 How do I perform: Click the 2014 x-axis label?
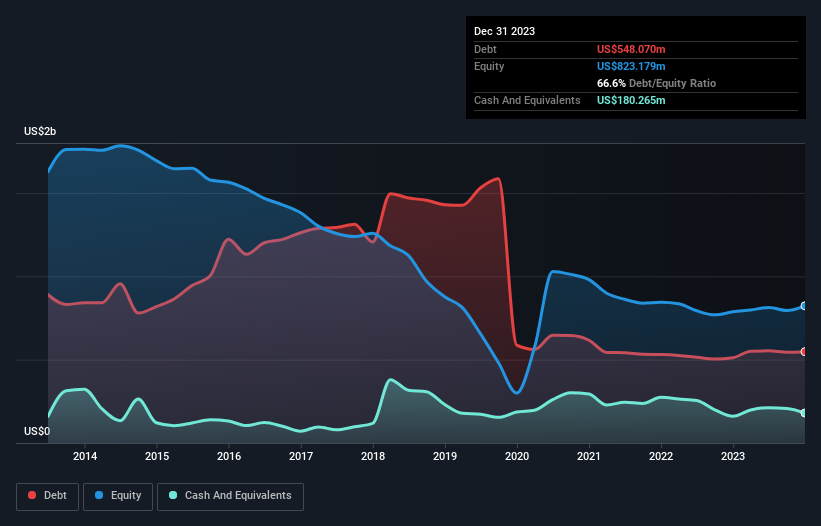click(85, 456)
